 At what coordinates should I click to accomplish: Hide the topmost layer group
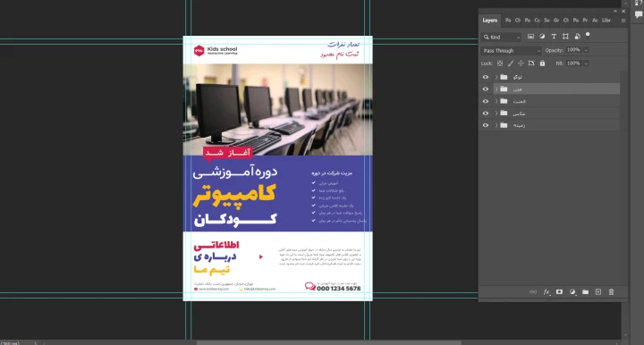pos(486,77)
